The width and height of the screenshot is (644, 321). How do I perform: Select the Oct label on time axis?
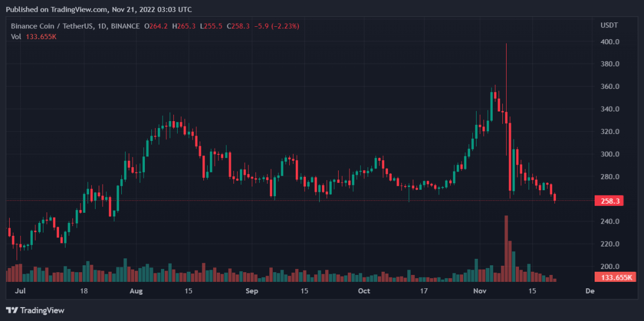(364, 291)
